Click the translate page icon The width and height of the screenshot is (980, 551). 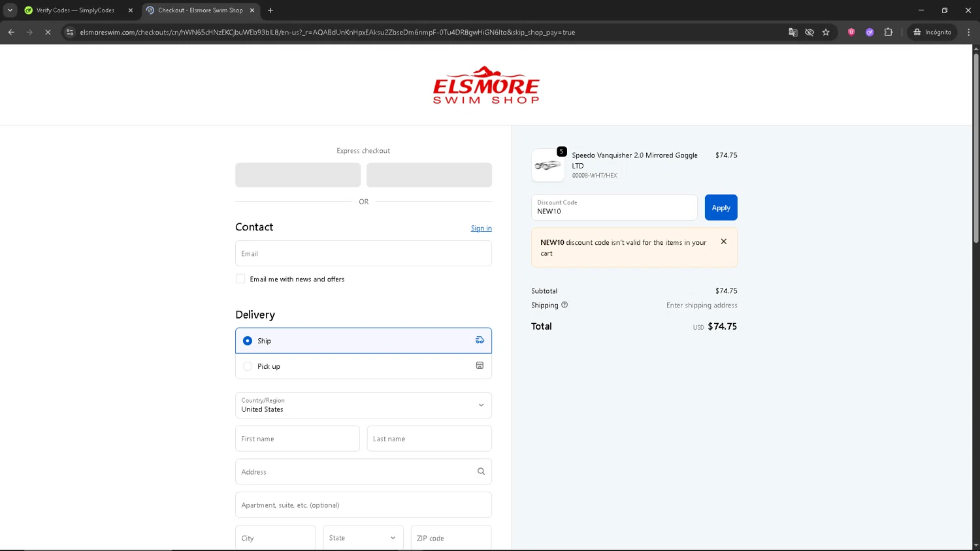tap(792, 32)
